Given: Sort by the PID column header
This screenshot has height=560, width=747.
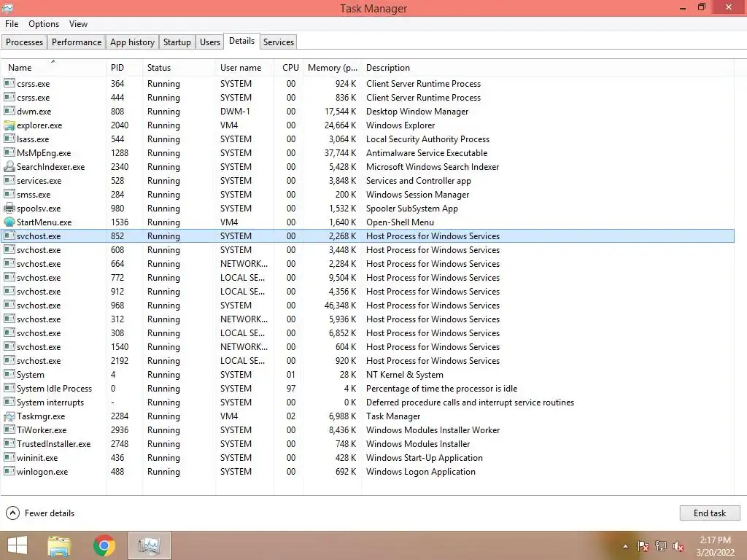Looking at the screenshot, I should pos(124,68).
